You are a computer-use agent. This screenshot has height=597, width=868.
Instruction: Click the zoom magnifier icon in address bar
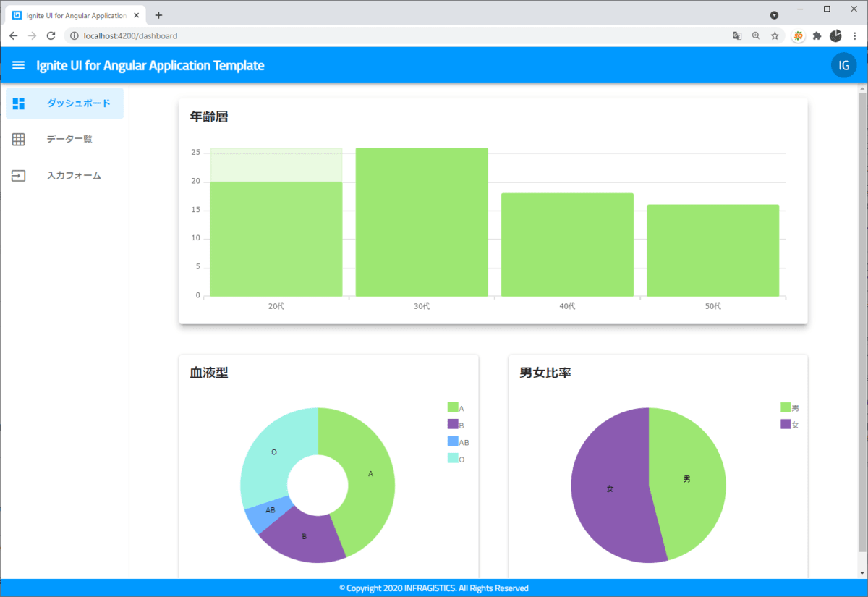[x=756, y=35]
